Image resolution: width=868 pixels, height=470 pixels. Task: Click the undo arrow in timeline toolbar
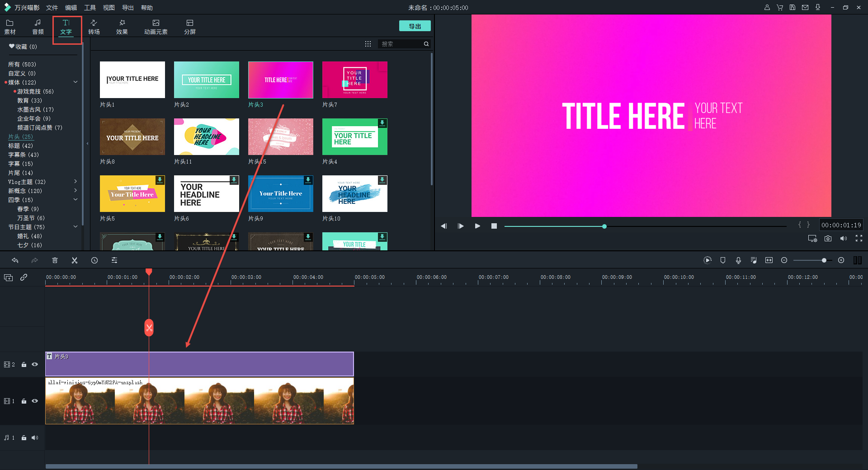point(15,260)
